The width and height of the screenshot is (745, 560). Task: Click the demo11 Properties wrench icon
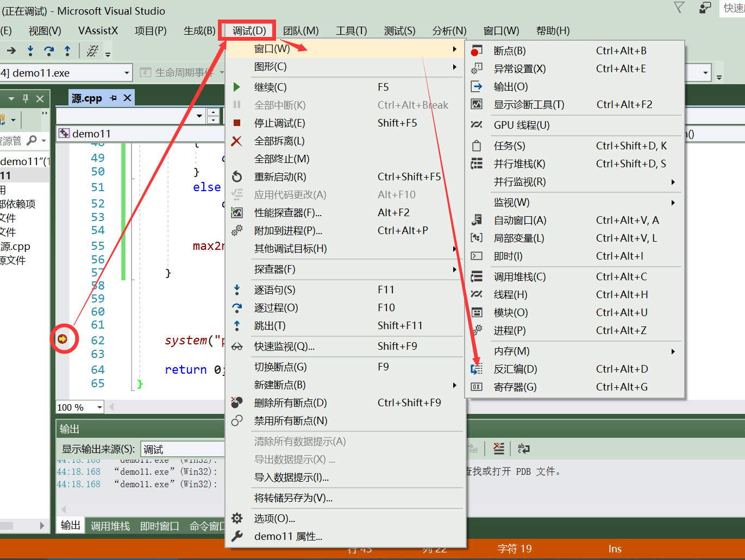point(237,536)
